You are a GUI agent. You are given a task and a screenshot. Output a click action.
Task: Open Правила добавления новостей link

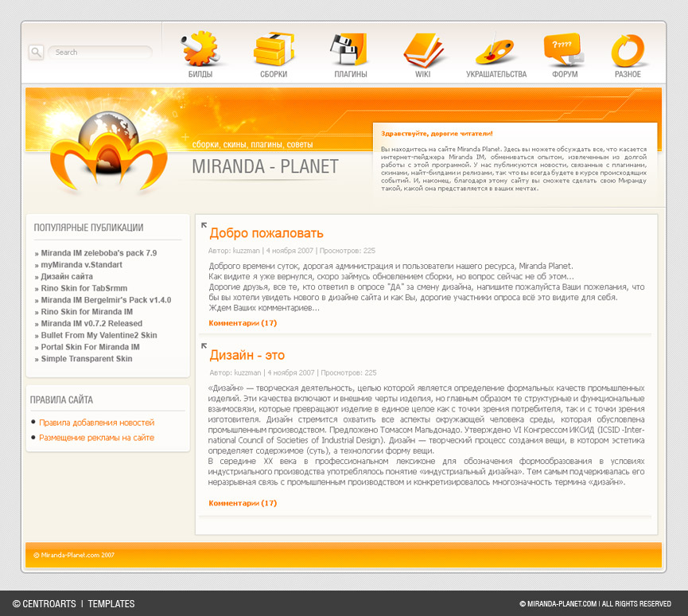[97, 423]
